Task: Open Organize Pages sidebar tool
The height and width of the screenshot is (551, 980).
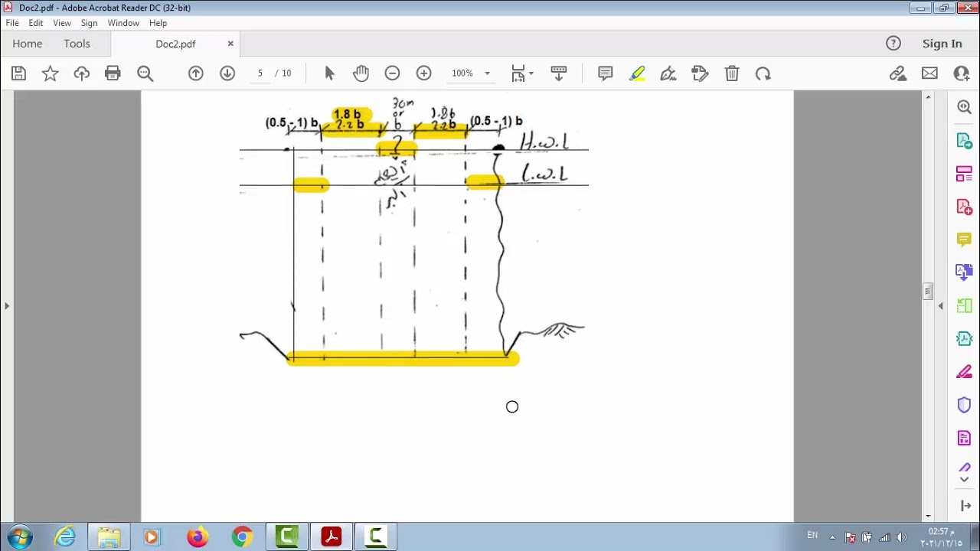Action: pyautogui.click(x=964, y=174)
